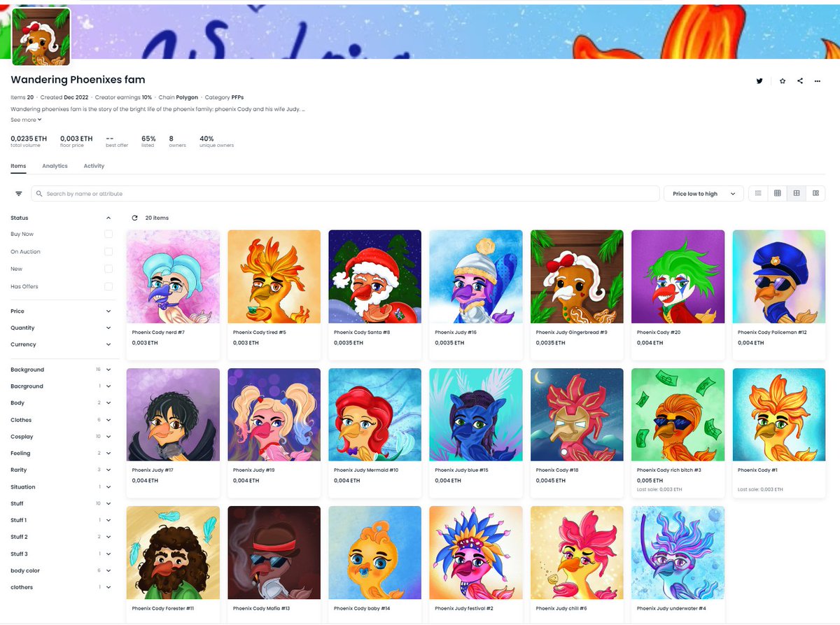This screenshot has height=625, width=840.
Task: Check the Buy Now status checkbox
Action: coord(108,234)
